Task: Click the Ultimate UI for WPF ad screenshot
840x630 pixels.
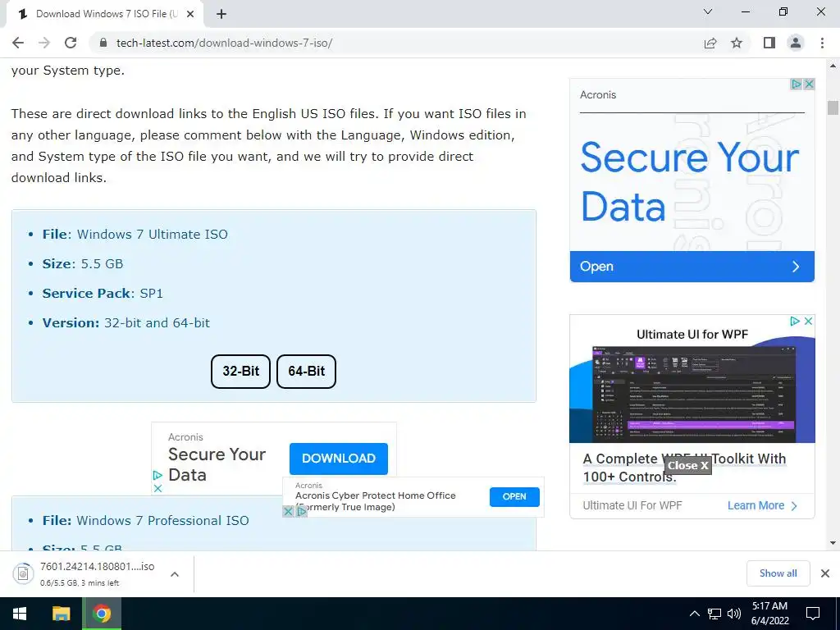Action: (693, 394)
